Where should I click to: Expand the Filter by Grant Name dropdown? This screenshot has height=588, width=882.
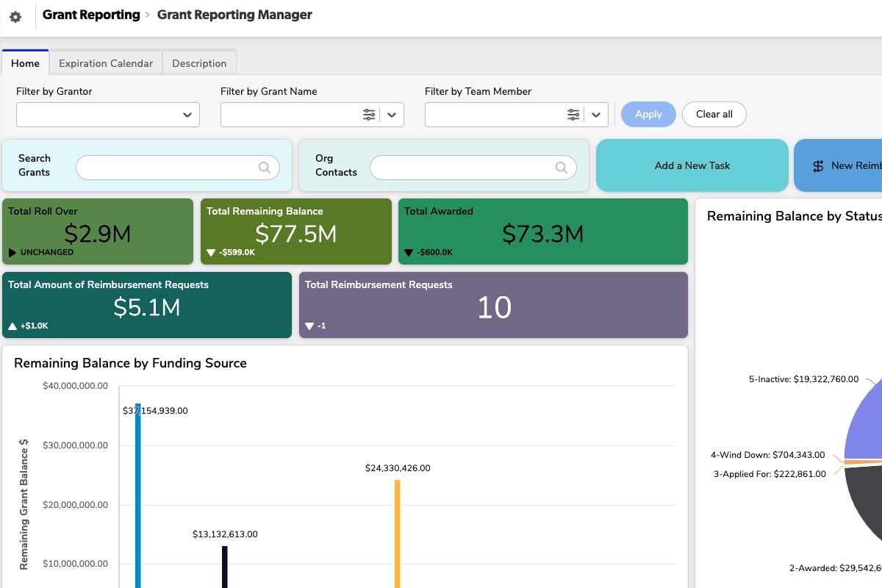pyautogui.click(x=392, y=115)
